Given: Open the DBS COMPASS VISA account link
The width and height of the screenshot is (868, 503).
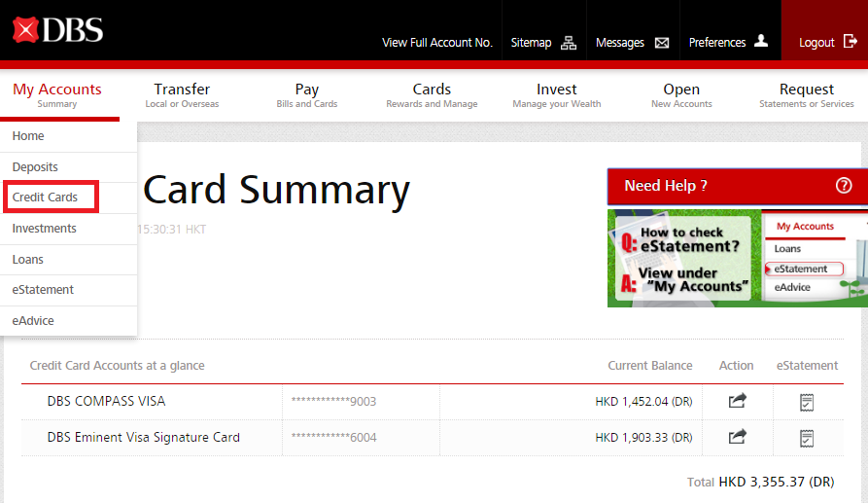Looking at the screenshot, I should 106,401.
